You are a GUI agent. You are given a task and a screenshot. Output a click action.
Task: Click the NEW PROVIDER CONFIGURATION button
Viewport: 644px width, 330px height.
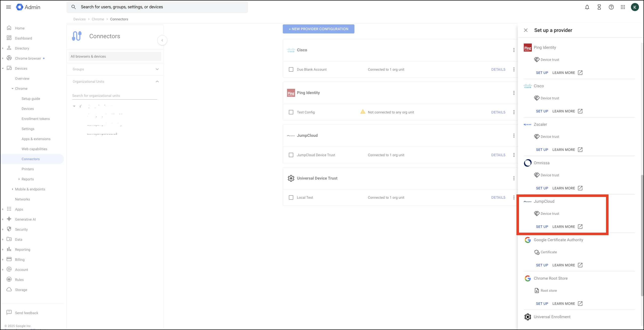pos(318,29)
